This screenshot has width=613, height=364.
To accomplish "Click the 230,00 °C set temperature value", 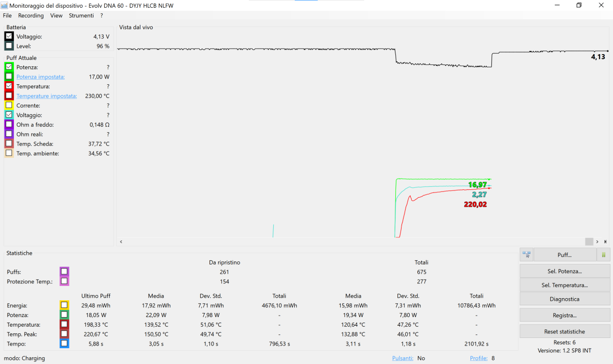I will click(96, 96).
